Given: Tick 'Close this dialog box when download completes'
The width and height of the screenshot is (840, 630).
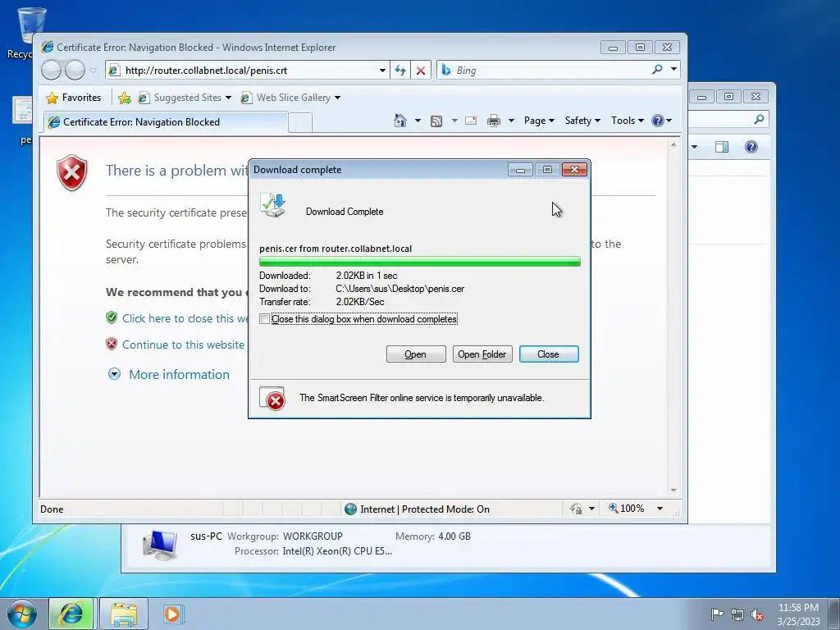Looking at the screenshot, I should [265, 319].
